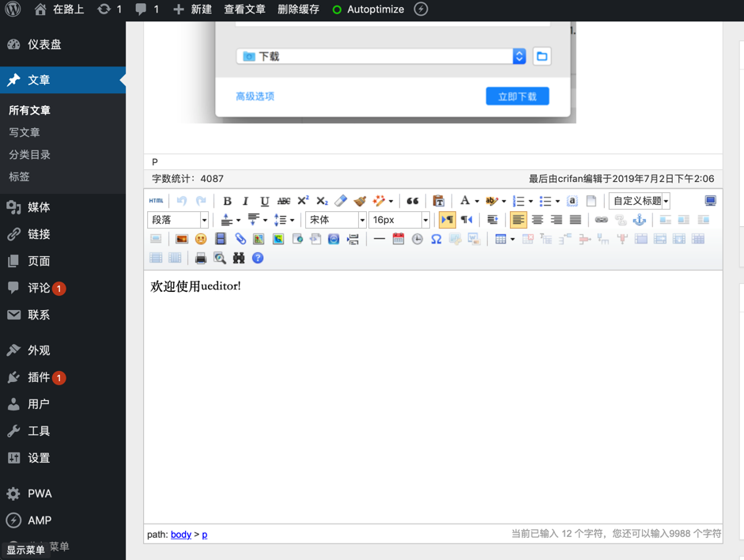
Task: Switch UEditor to HTML source mode
Action: click(156, 201)
